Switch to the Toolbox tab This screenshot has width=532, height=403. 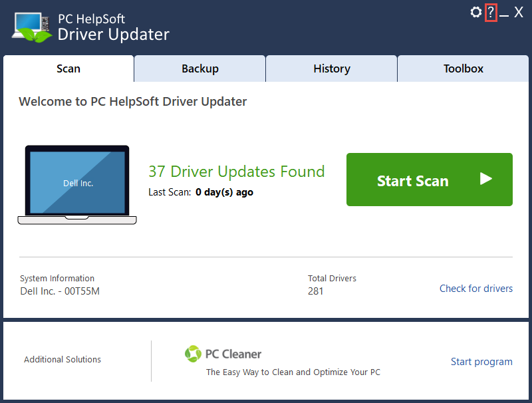[x=463, y=68]
